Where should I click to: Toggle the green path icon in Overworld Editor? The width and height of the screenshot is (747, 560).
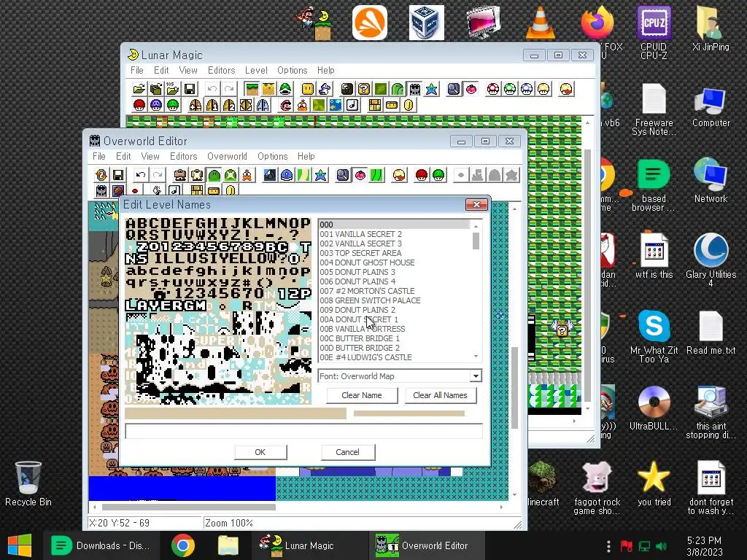tap(376, 175)
